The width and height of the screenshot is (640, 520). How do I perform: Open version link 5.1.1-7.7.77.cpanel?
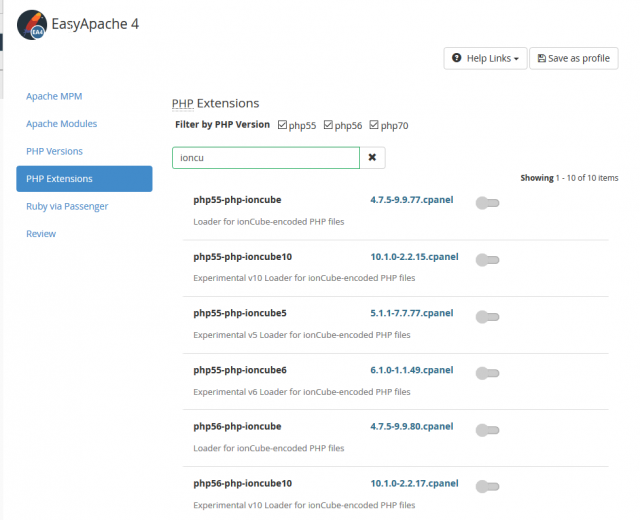tap(411, 313)
